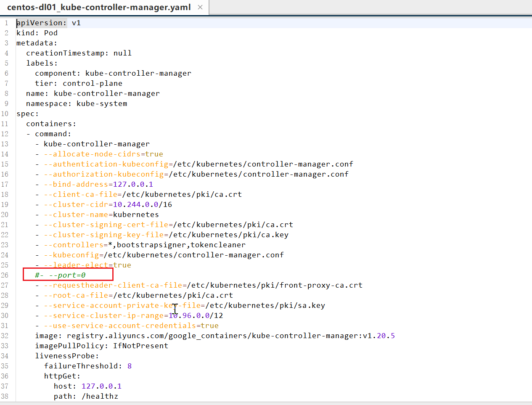
Task: Click 'tier: control-plane' line
Action: tap(79, 83)
